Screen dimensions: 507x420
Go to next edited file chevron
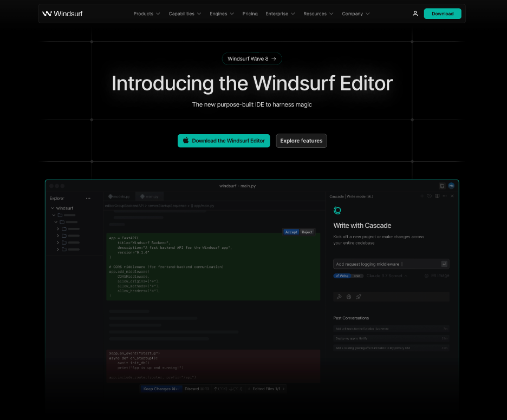click(x=284, y=389)
